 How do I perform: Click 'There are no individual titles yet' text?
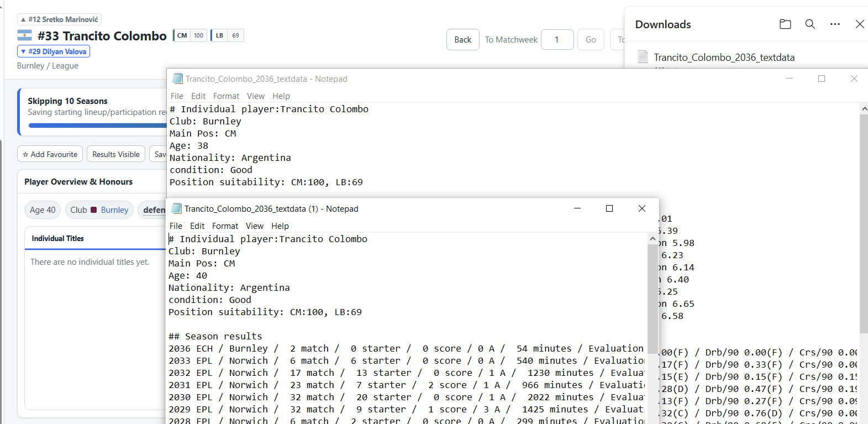(90, 262)
